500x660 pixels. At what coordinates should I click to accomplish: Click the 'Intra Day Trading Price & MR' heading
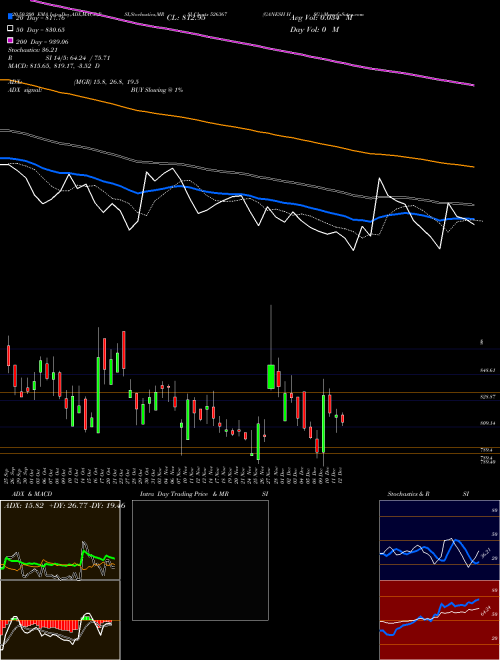tap(184, 494)
